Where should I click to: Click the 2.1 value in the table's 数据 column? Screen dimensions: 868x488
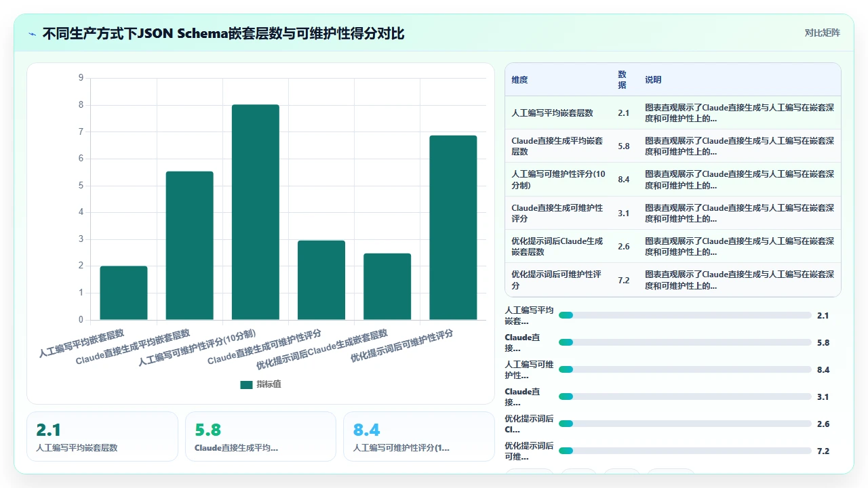click(623, 113)
